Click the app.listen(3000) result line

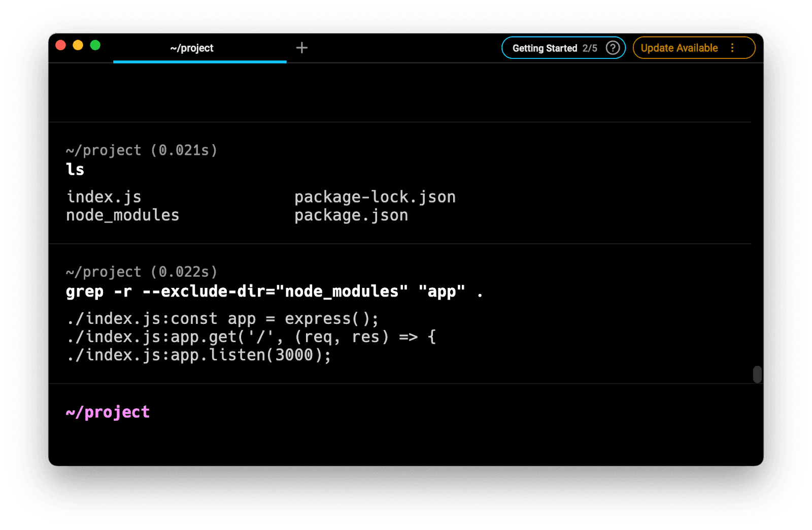click(x=198, y=355)
